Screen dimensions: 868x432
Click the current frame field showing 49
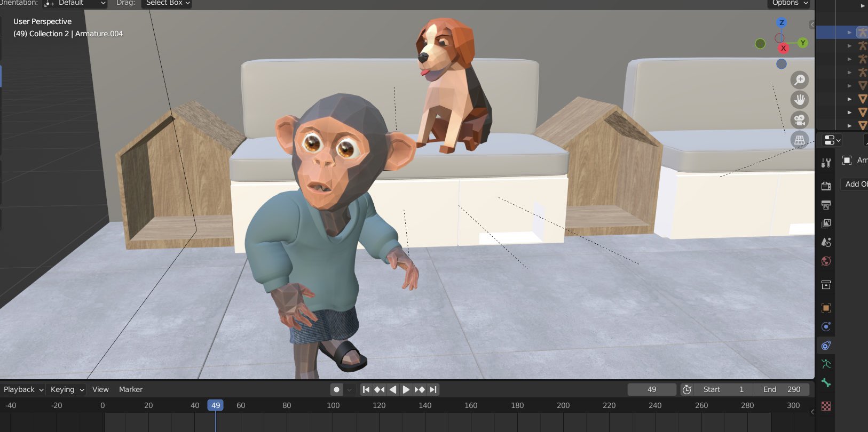pyautogui.click(x=652, y=389)
